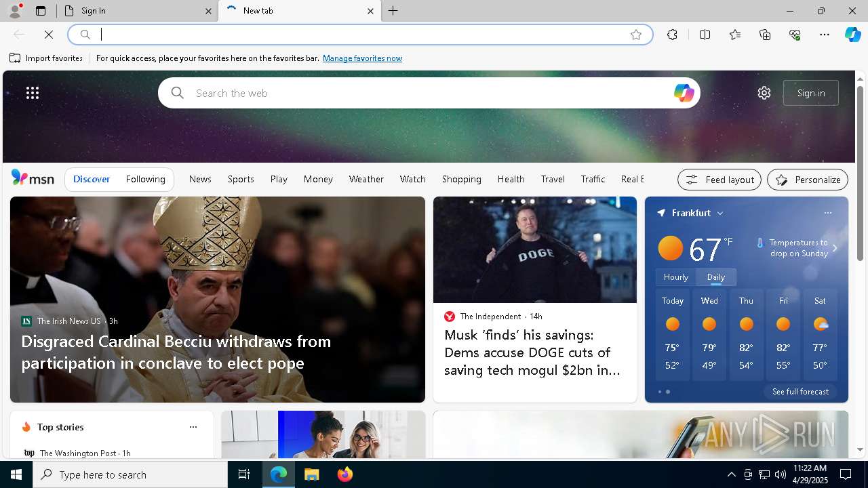The width and height of the screenshot is (868, 488).
Task: Switch weather view to Hourly
Action: pos(676,277)
